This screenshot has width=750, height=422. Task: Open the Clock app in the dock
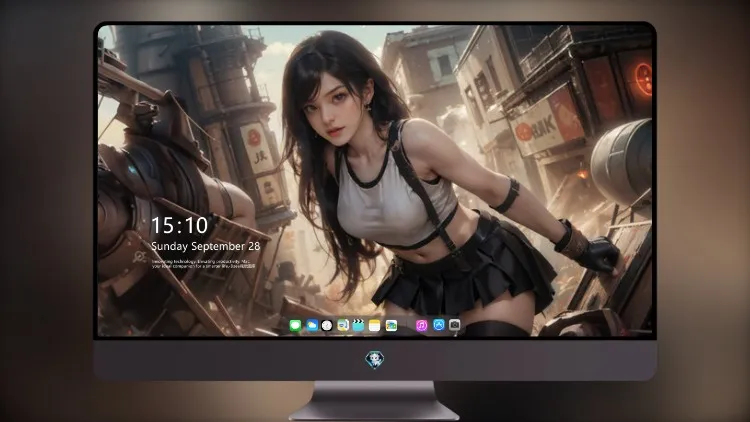(x=327, y=326)
